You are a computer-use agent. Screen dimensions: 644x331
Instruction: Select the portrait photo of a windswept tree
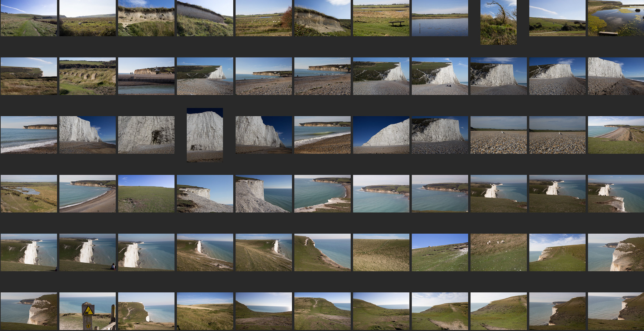498,22
